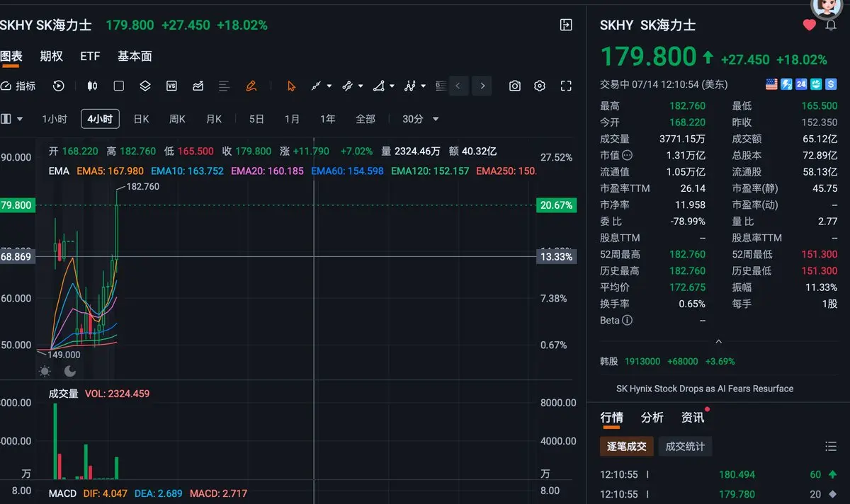
Task: Select the candlestick chart type icon
Action: (92, 86)
